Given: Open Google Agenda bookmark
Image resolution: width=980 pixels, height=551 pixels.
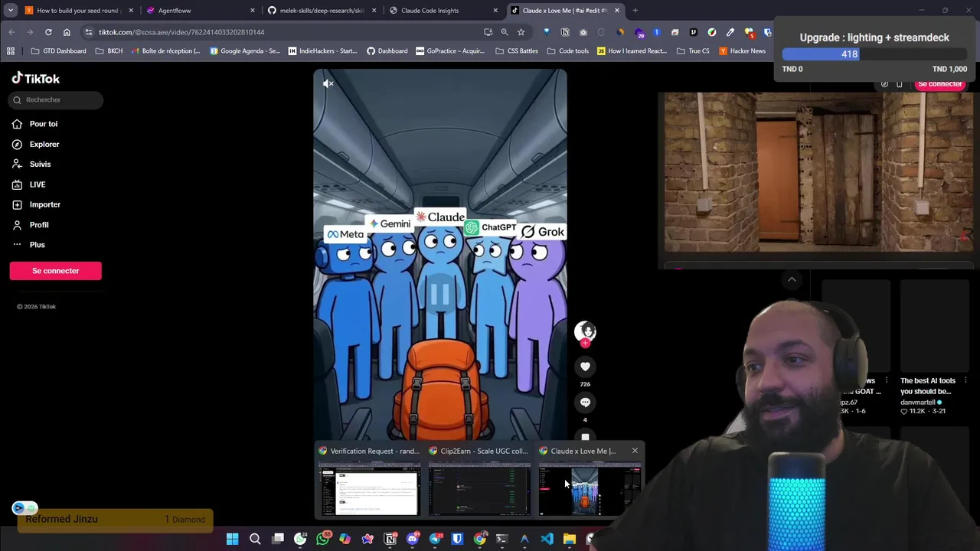Looking at the screenshot, I should coord(245,51).
